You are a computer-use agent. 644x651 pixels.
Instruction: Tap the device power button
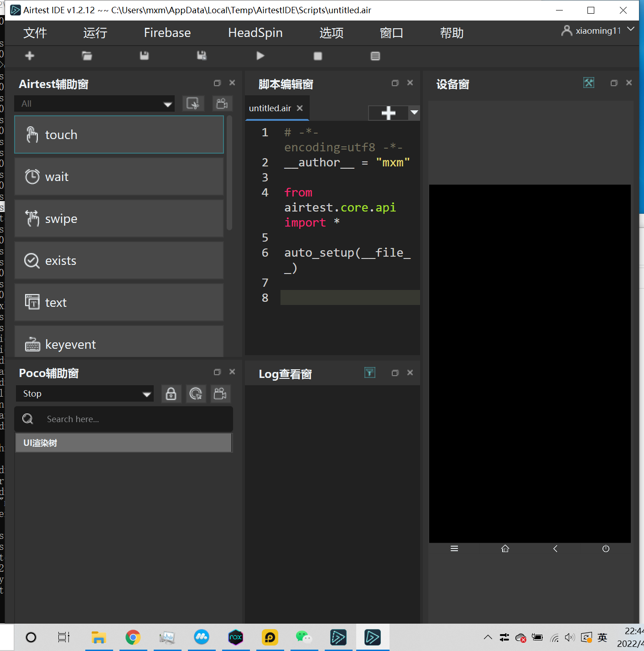606,548
